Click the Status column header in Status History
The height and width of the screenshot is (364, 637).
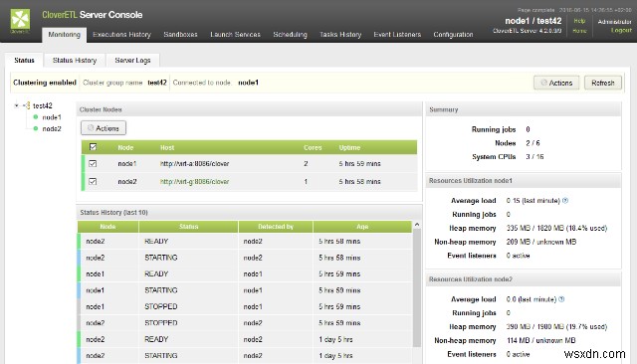(188, 227)
